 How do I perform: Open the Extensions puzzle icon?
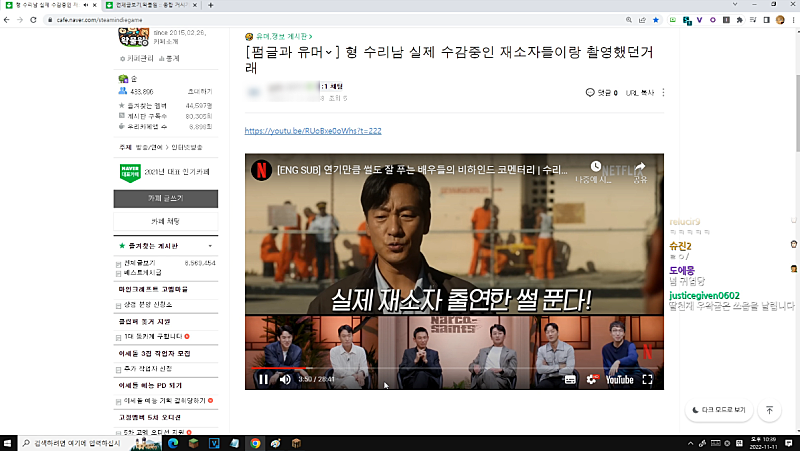[739, 20]
